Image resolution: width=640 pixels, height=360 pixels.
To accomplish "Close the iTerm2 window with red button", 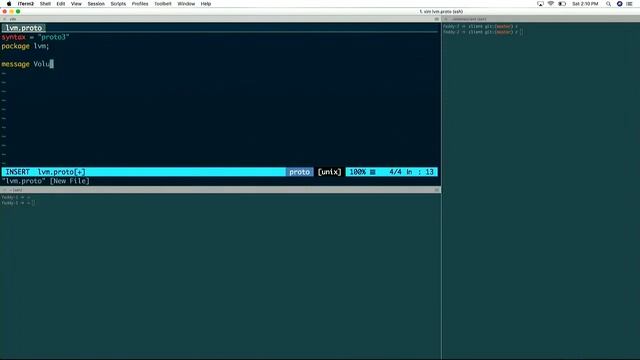I will [x=5, y=11].
